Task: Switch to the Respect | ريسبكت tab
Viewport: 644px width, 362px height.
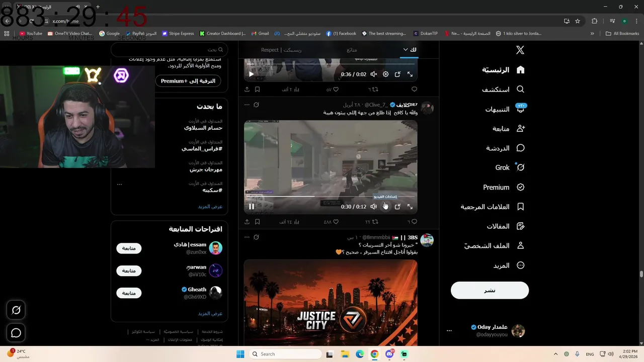Action: tap(281, 50)
